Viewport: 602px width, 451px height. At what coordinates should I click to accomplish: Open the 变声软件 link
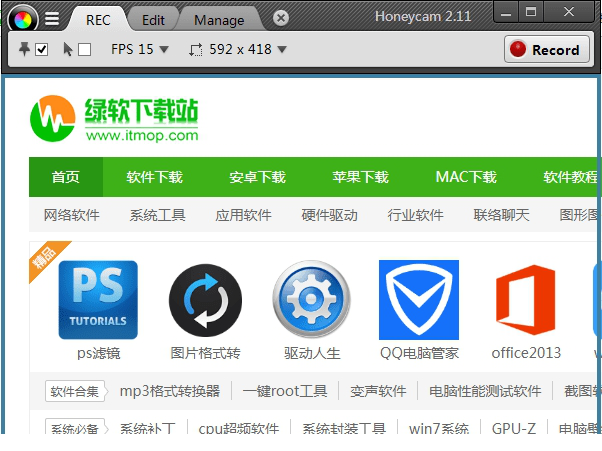(378, 391)
